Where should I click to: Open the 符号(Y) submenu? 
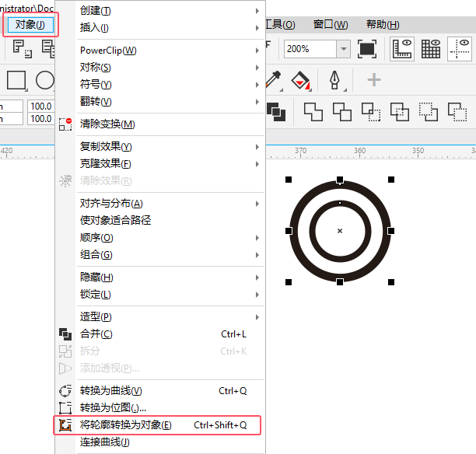click(170, 85)
